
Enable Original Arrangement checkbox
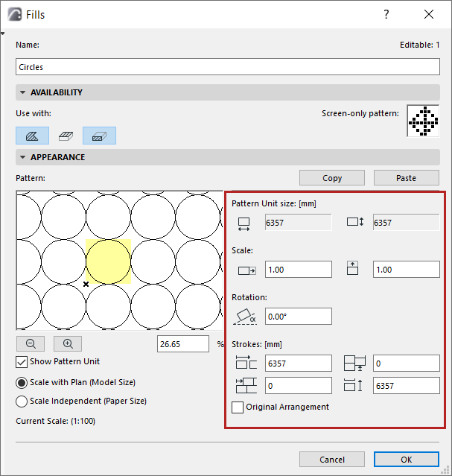click(x=238, y=407)
